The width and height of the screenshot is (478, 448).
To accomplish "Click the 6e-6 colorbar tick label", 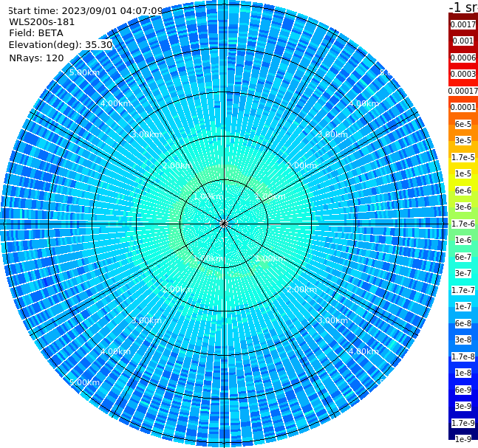I will (x=463, y=190).
